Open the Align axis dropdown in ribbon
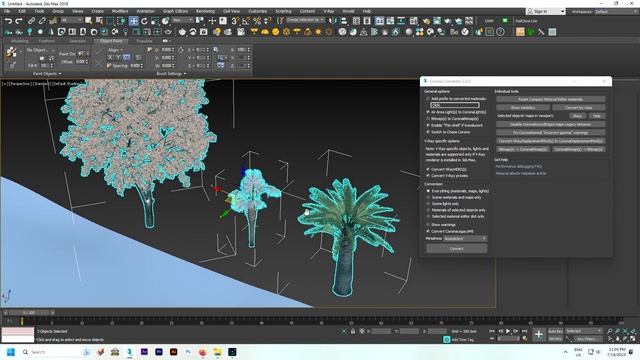 click(116, 50)
